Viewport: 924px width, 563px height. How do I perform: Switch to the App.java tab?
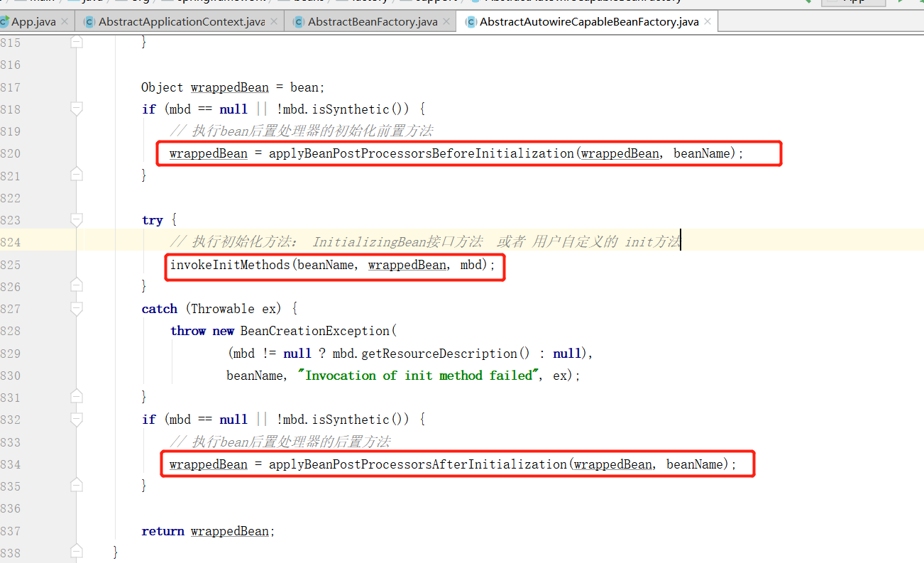click(x=33, y=22)
